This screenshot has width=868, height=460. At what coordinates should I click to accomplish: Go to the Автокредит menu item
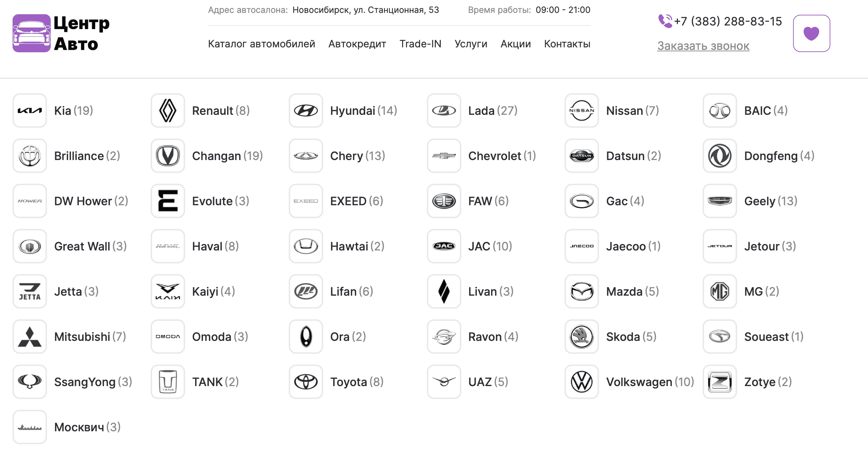click(x=357, y=44)
